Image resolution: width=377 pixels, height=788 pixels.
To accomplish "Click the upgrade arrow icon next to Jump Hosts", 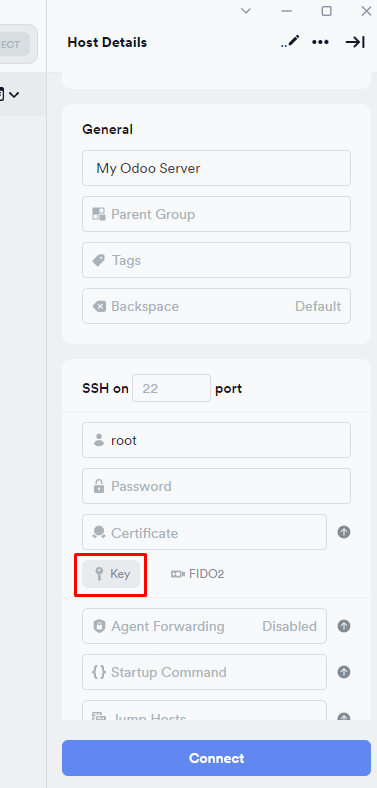I will [344, 717].
